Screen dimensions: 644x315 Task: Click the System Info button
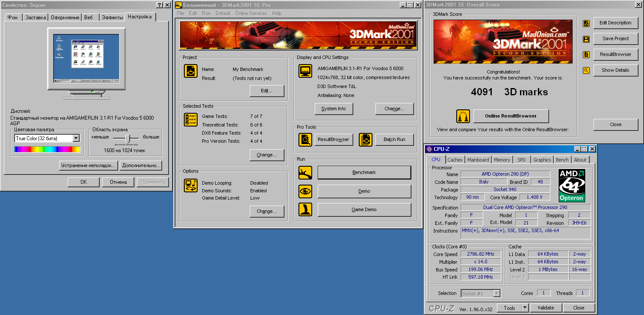pos(334,109)
